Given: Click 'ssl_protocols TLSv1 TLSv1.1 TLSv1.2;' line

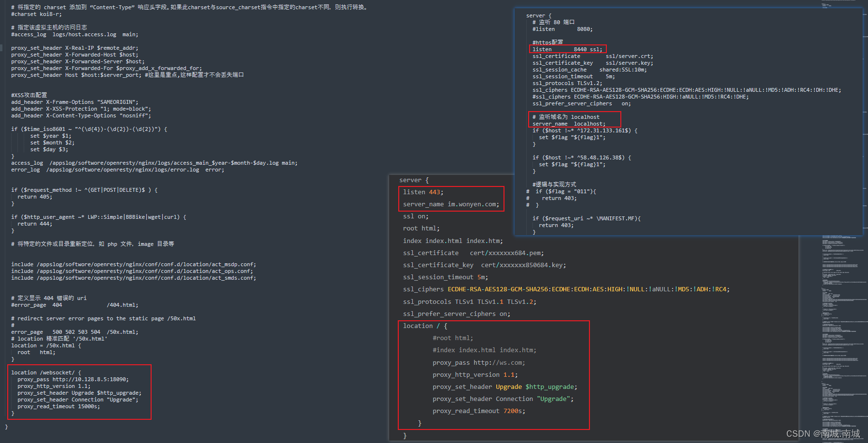Looking at the screenshot, I should (469, 301).
